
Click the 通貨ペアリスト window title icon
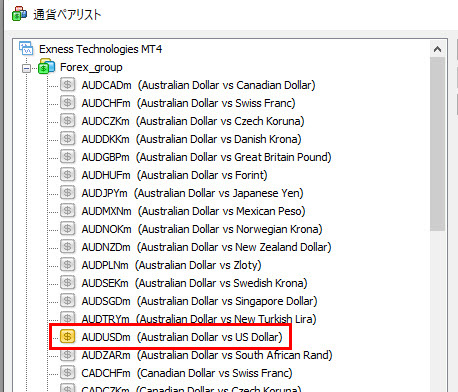[19, 14]
